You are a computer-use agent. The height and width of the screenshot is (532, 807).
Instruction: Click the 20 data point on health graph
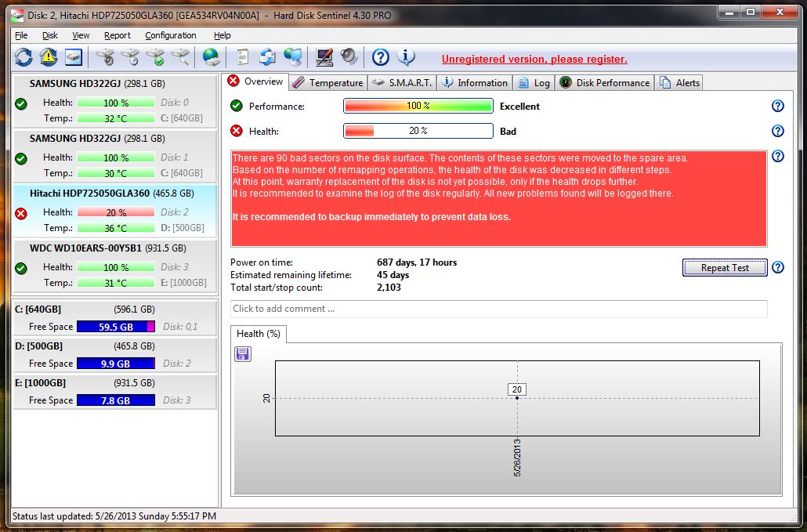(x=517, y=398)
